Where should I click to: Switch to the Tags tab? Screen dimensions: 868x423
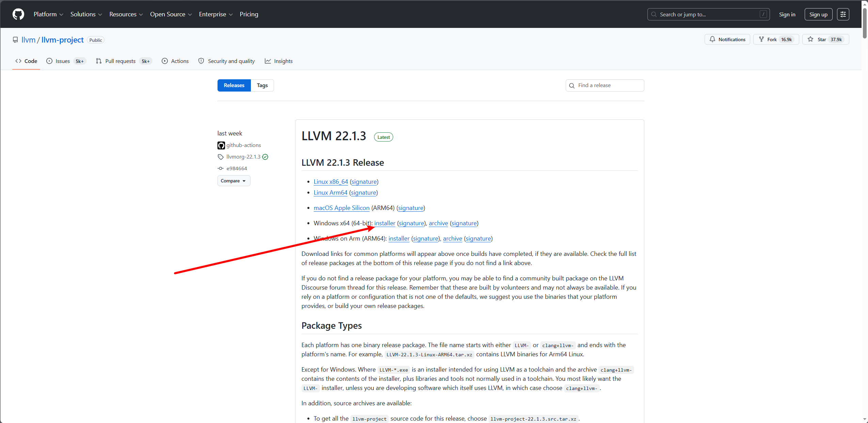(x=262, y=85)
